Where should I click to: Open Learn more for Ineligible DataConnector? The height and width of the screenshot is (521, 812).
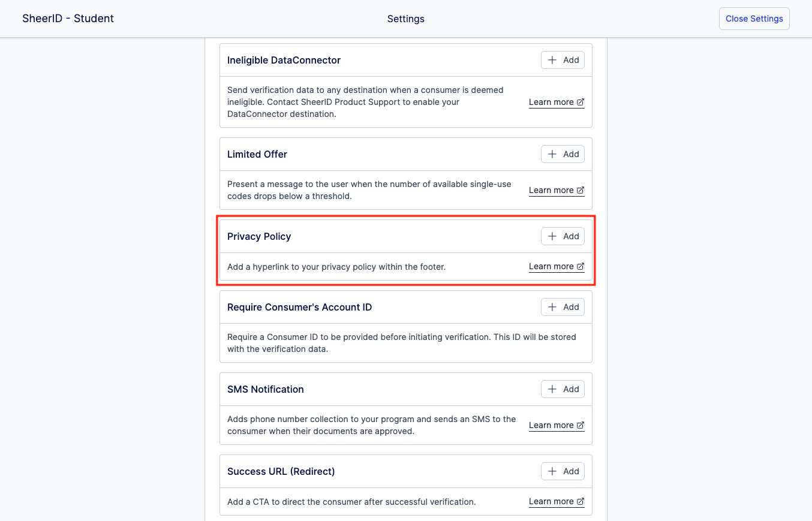pos(551,102)
